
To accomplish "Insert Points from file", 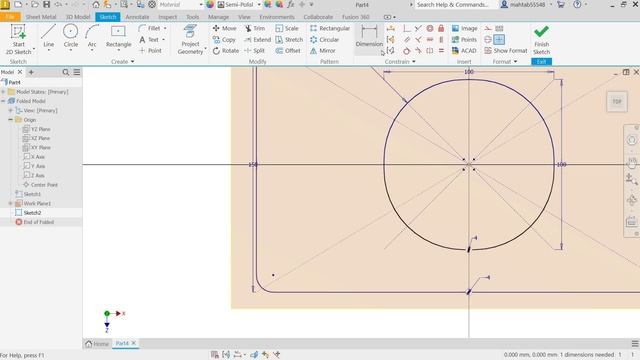I will coord(464,40).
